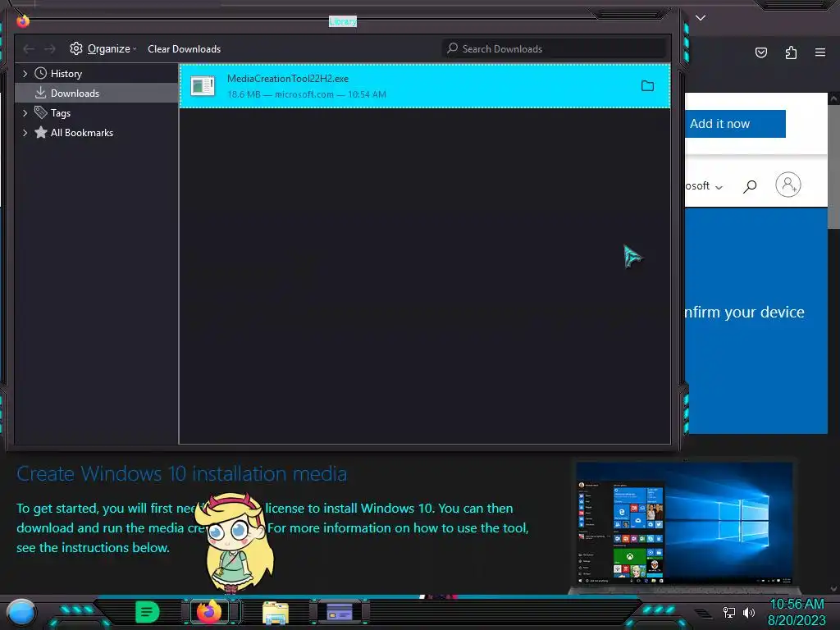Click the Firefox page vertical scrollbar
Image resolution: width=840 pixels, height=630 pixels.
[833, 166]
